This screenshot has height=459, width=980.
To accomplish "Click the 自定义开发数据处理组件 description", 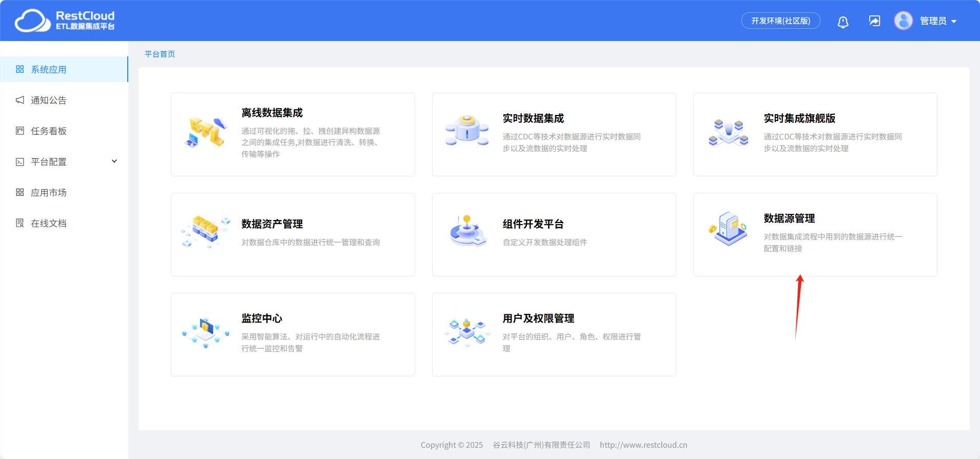I will pos(545,242).
